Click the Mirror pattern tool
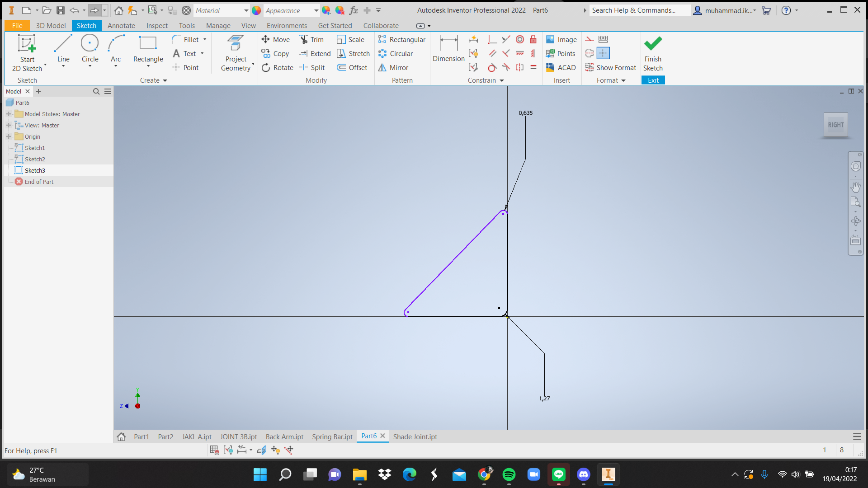Viewport: 868px width, 488px height. (x=393, y=68)
